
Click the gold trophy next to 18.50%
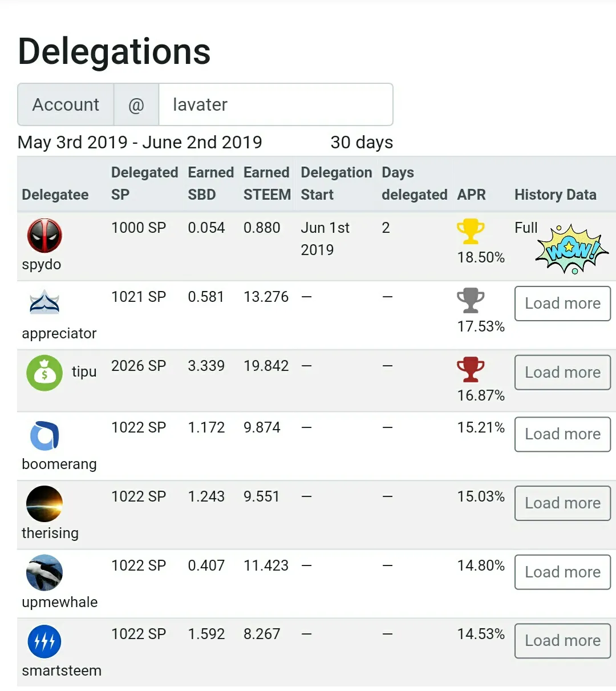[x=471, y=232]
